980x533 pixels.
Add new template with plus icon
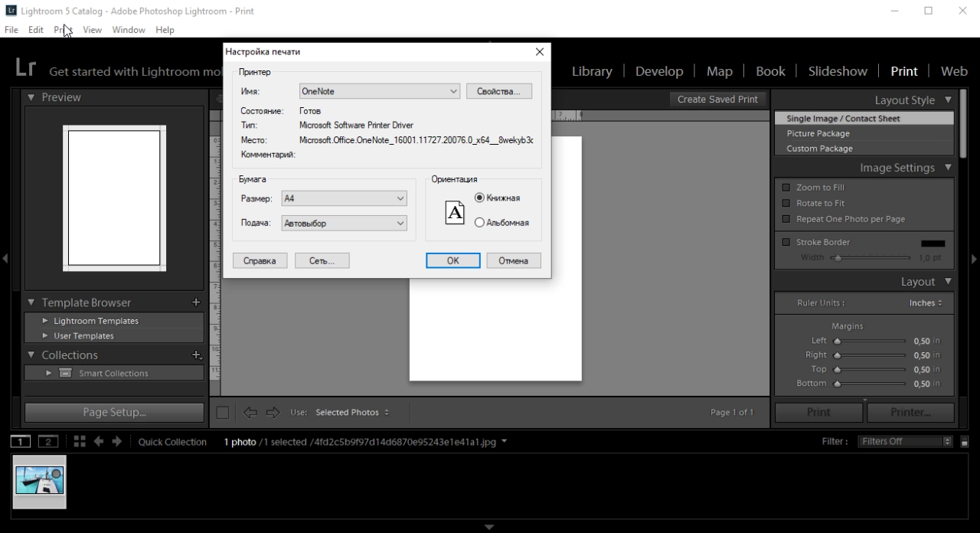coord(196,302)
